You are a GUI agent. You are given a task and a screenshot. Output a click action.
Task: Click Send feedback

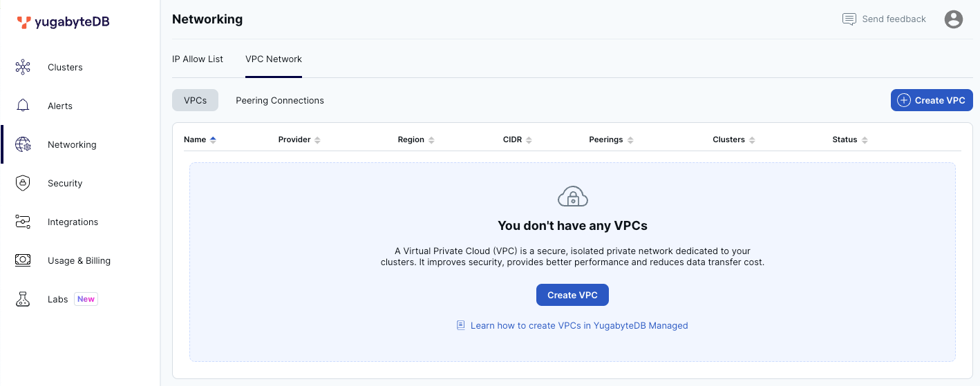(885, 19)
